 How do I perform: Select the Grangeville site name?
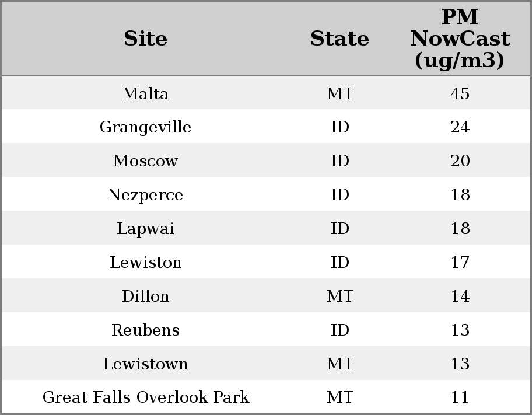tap(145, 127)
